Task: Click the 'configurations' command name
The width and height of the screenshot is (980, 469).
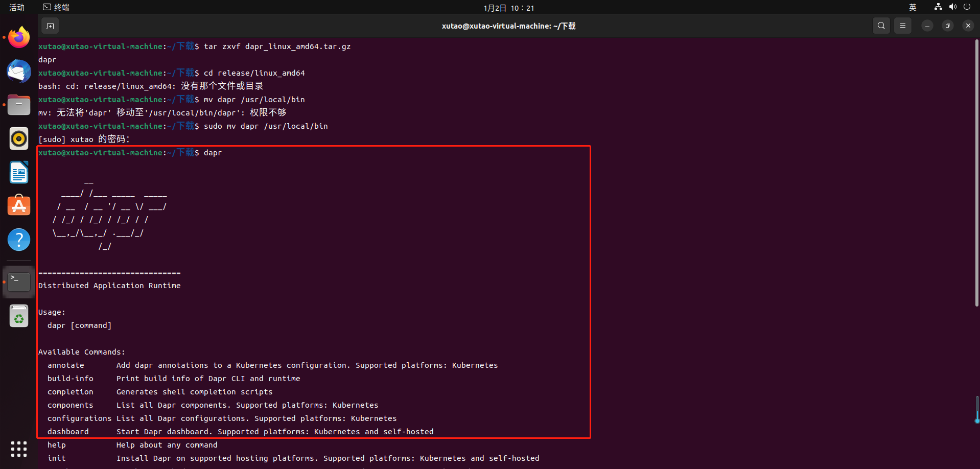Action: (x=79, y=418)
